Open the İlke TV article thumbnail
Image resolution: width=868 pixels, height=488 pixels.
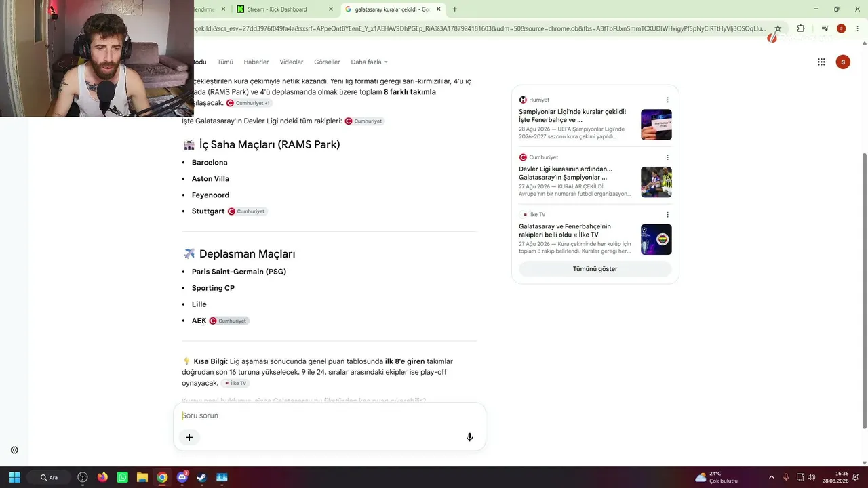[656, 239]
